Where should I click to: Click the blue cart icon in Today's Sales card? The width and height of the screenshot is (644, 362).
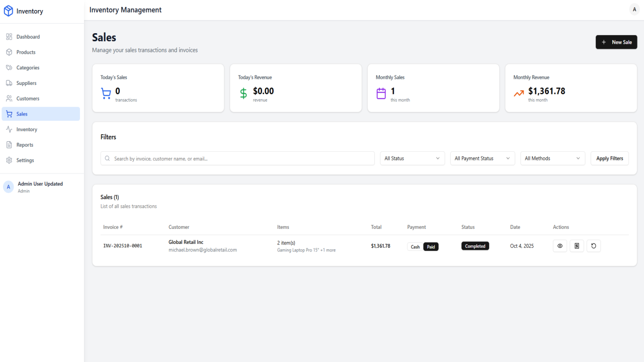click(106, 94)
